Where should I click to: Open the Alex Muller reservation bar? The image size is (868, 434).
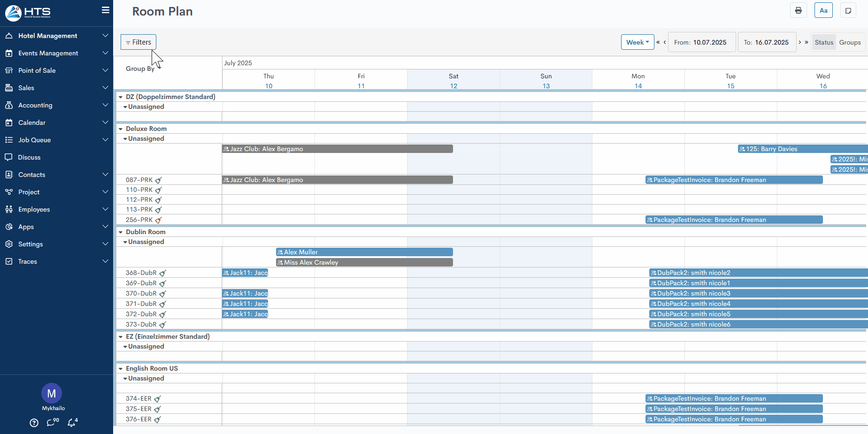[x=364, y=252]
